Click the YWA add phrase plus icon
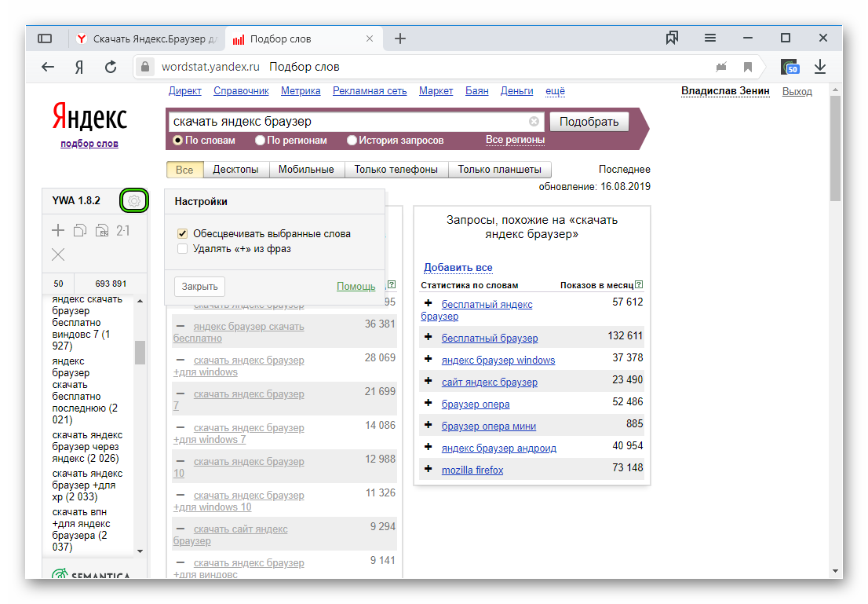The width and height of the screenshot is (868, 604). click(x=58, y=230)
